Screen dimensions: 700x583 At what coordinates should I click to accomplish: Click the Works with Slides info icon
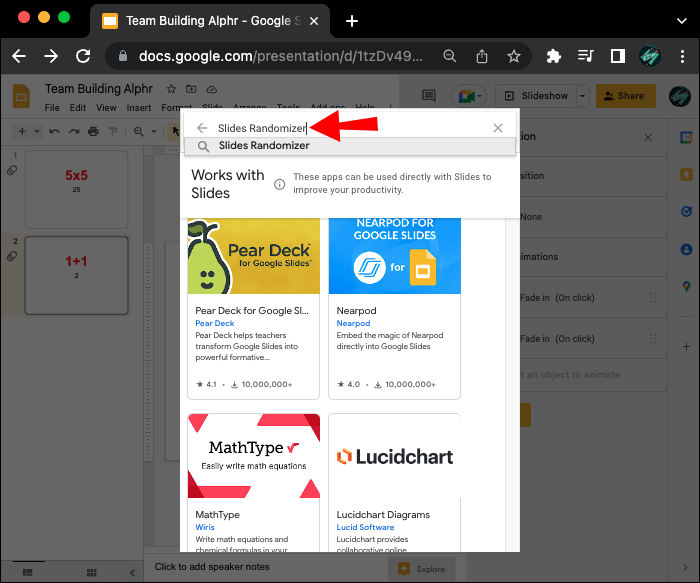(279, 184)
